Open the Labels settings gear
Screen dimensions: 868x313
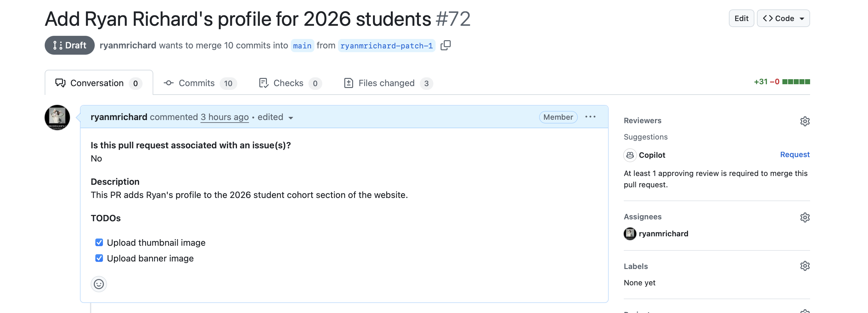pyautogui.click(x=805, y=266)
